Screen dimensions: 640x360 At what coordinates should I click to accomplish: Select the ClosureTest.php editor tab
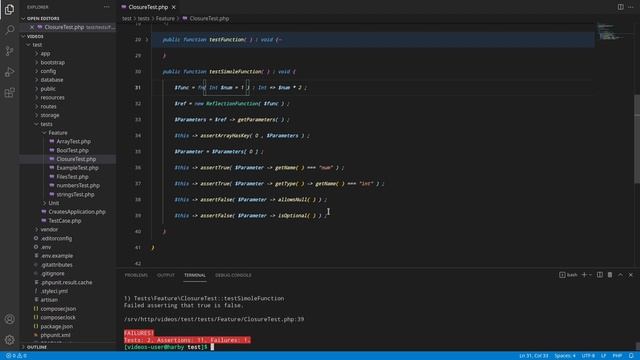[148, 7]
